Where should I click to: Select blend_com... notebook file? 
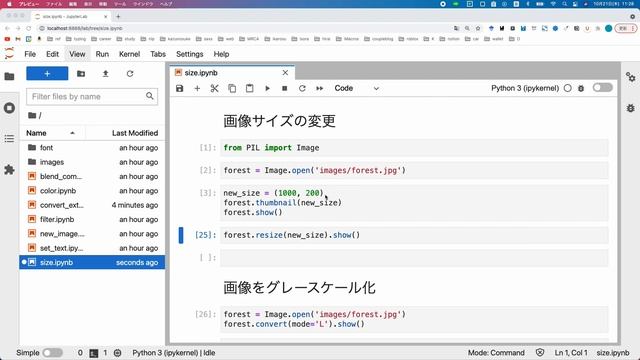pyautogui.click(x=92, y=176)
